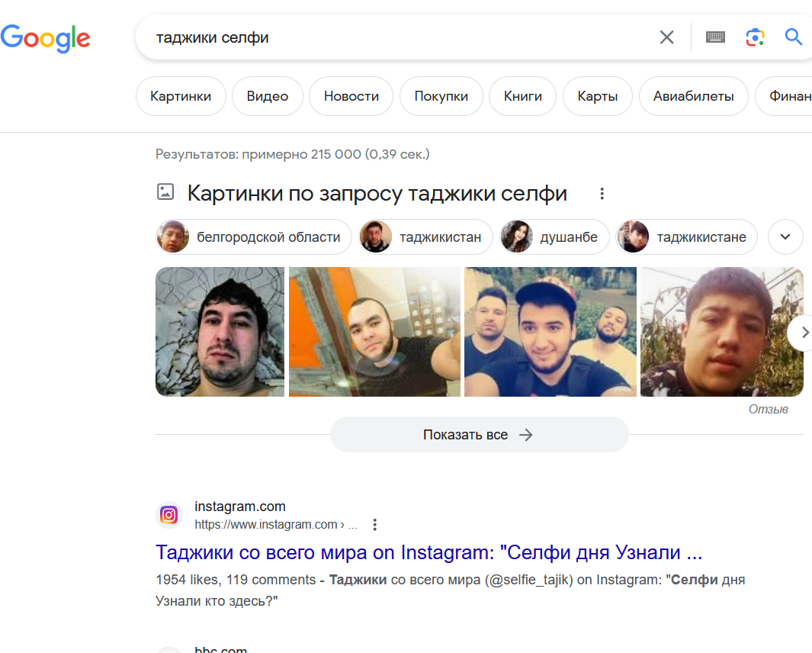Expand more filter chips with chevron
812x653 pixels.
coord(785,236)
